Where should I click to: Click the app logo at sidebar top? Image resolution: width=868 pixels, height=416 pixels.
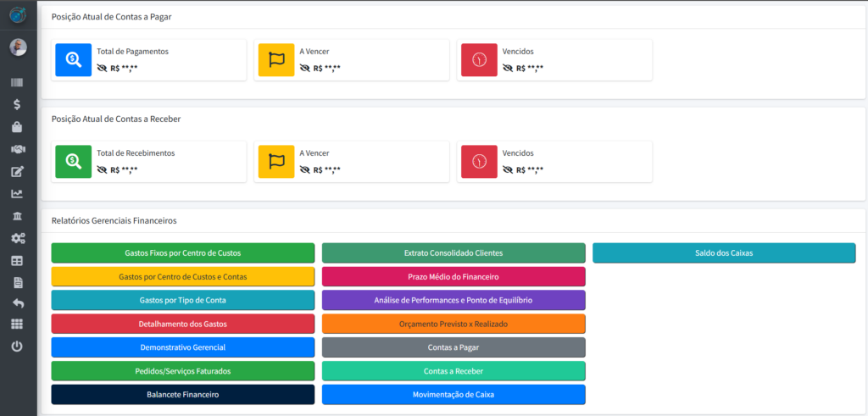[x=18, y=14]
